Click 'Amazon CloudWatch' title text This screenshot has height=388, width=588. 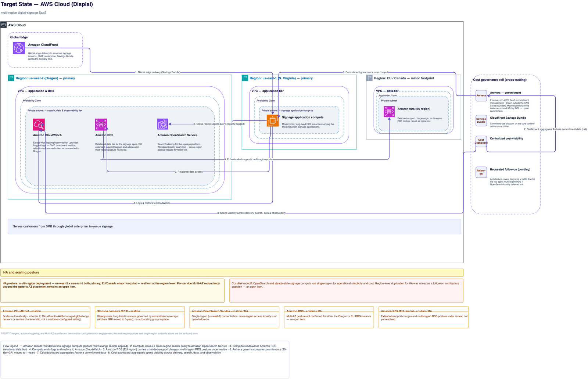click(47, 135)
